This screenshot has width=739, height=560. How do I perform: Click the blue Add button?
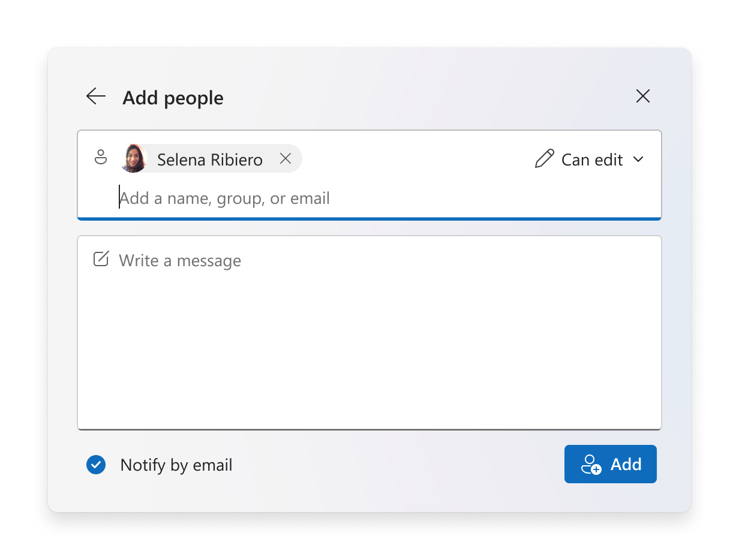click(x=611, y=464)
